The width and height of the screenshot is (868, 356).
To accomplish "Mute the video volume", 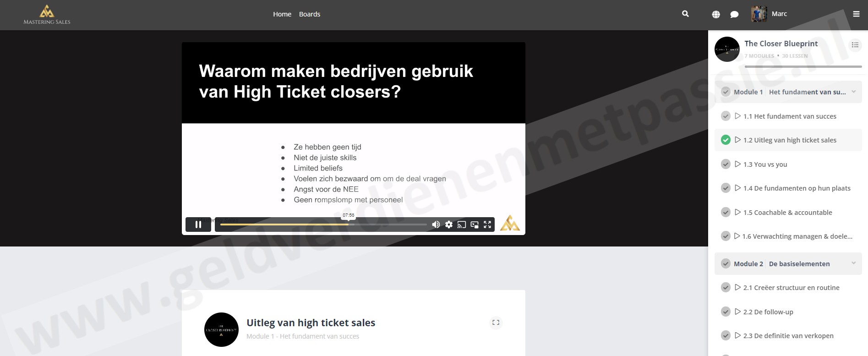I will [436, 225].
